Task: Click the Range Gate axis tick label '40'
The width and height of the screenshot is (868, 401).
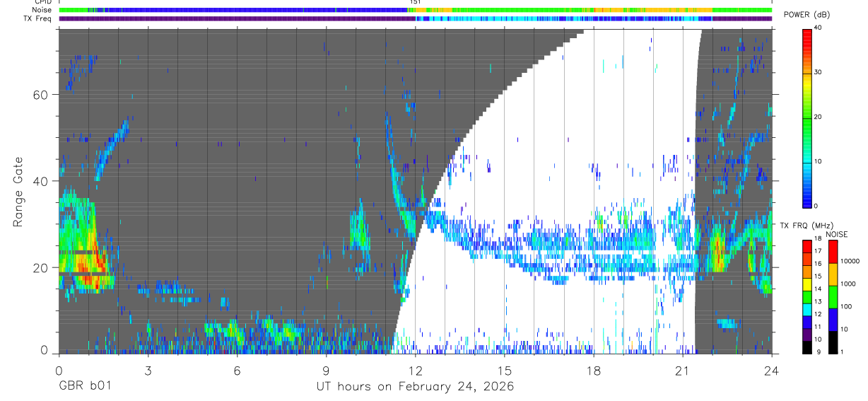Action: point(40,181)
